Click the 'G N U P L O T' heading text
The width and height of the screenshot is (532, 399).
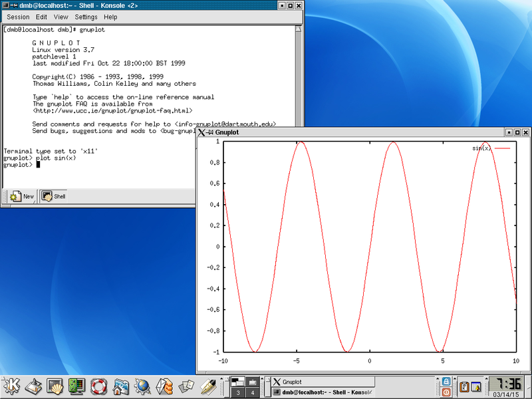point(56,43)
